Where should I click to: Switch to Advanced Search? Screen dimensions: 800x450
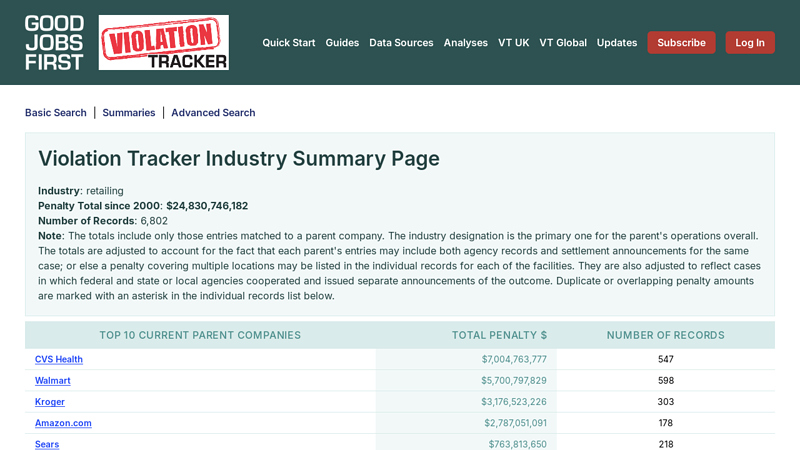pos(213,113)
